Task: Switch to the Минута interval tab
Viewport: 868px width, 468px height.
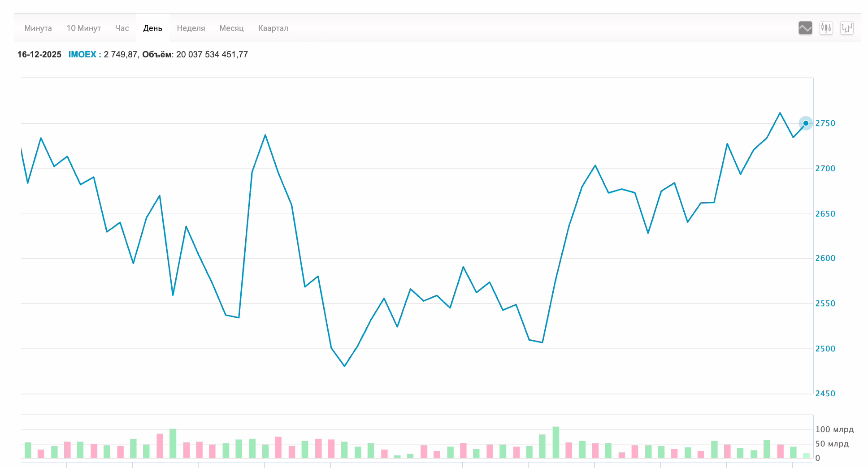Action: click(38, 28)
